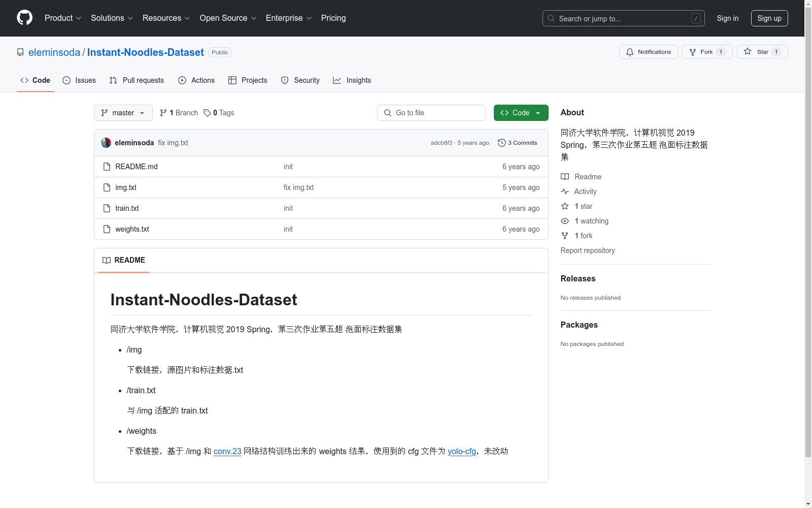This screenshot has width=812, height=508.
Task: Open the green Code dropdown button
Action: [521, 113]
